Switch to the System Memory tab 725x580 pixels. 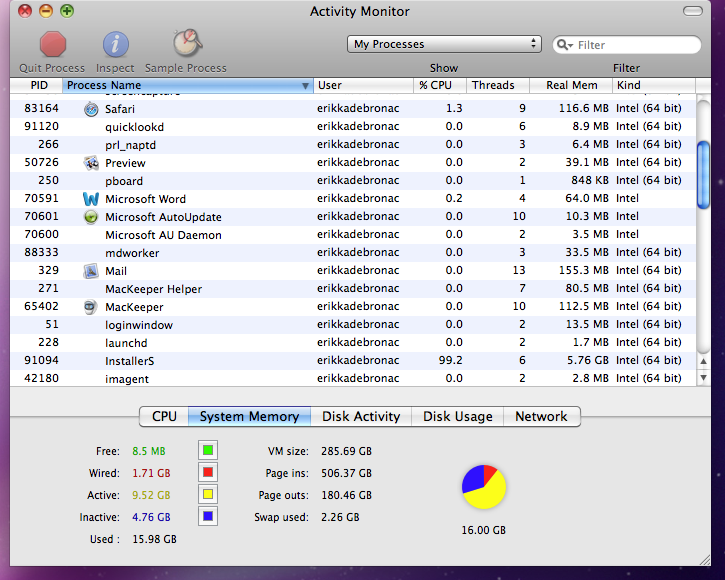tap(249, 416)
